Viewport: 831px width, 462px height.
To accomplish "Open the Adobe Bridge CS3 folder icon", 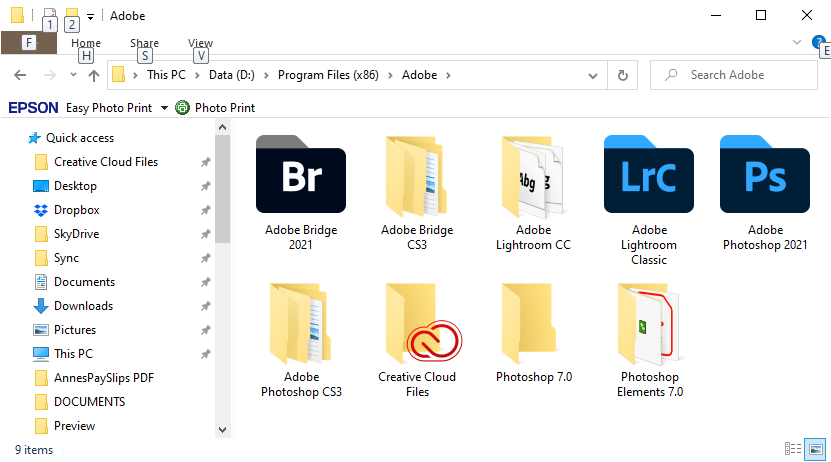I will pyautogui.click(x=417, y=176).
